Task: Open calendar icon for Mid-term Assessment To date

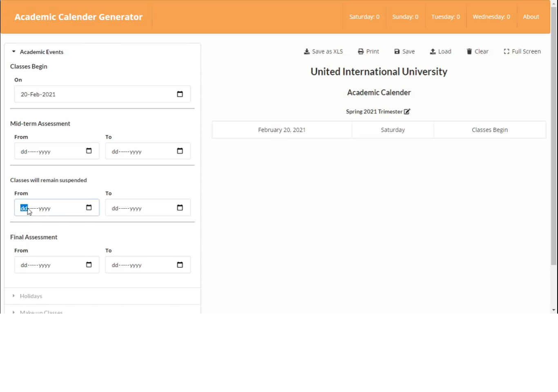Action: [180, 151]
